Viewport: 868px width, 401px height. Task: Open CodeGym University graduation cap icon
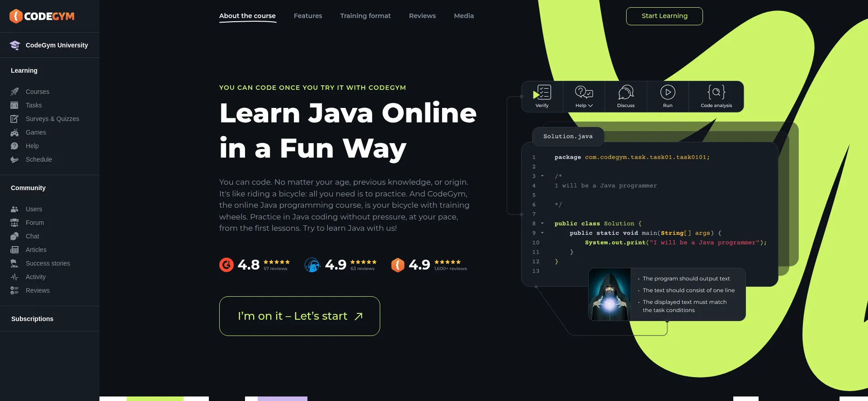pos(15,45)
